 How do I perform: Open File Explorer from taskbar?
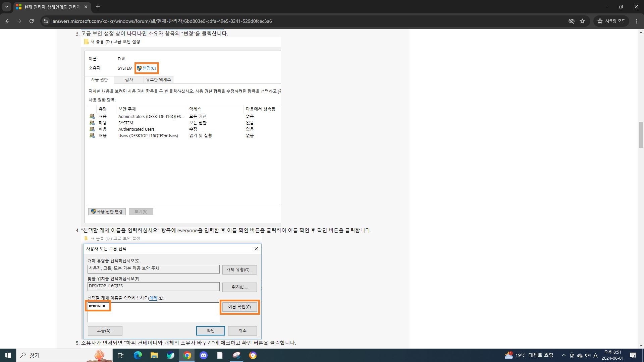(x=154, y=355)
